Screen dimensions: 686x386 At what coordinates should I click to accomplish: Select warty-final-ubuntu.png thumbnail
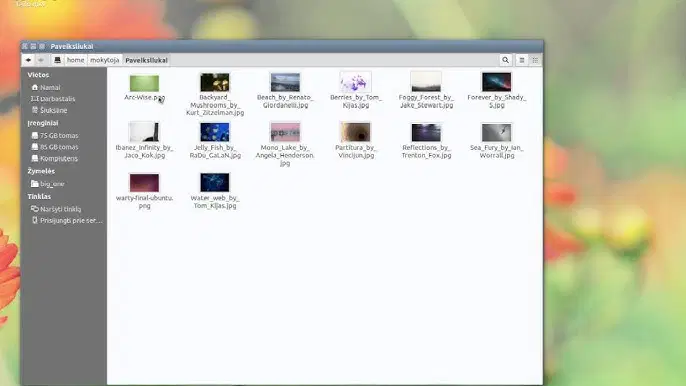coord(144,183)
